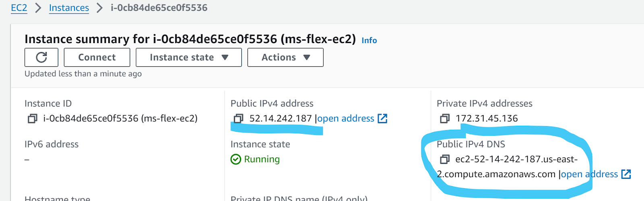
Task: Expand the Actions dropdown menu
Action: 285,57
